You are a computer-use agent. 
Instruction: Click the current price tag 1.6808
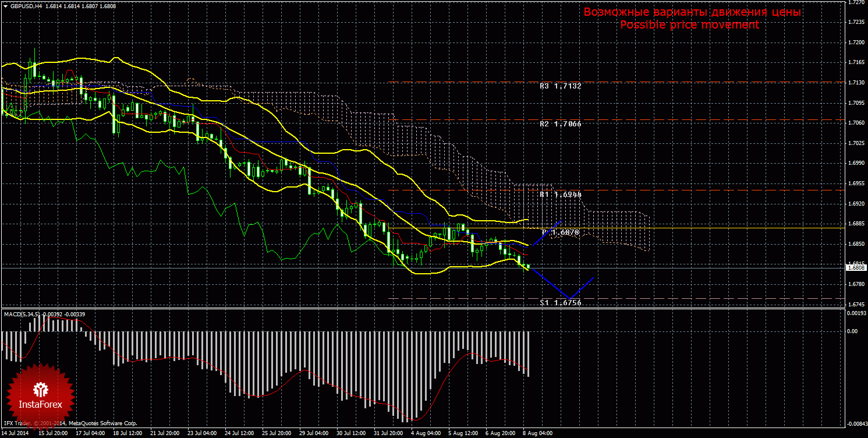click(856, 268)
